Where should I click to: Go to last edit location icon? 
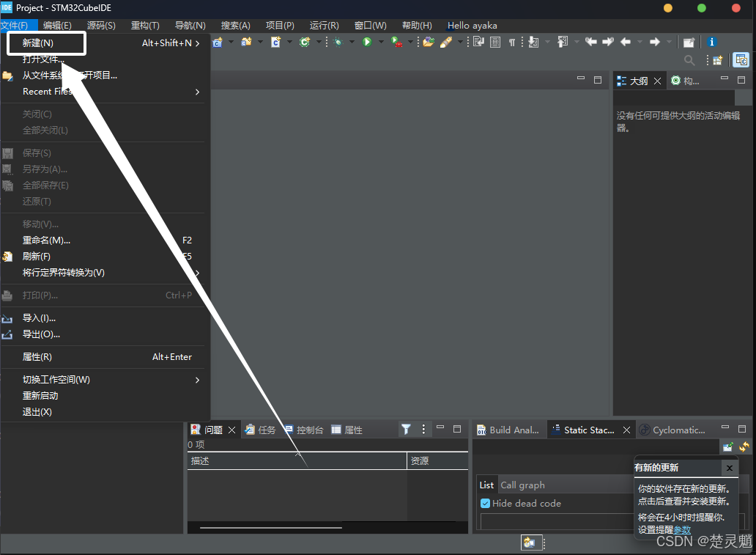590,42
